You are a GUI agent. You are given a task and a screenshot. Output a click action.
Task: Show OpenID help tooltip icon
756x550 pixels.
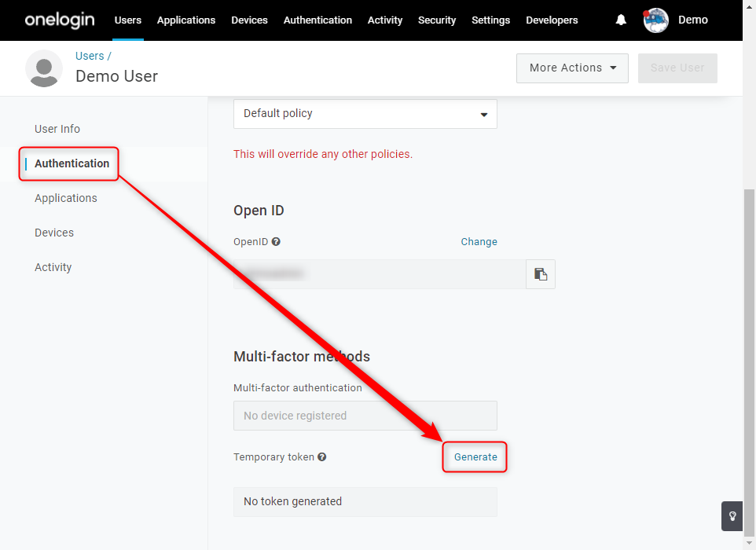pos(276,241)
